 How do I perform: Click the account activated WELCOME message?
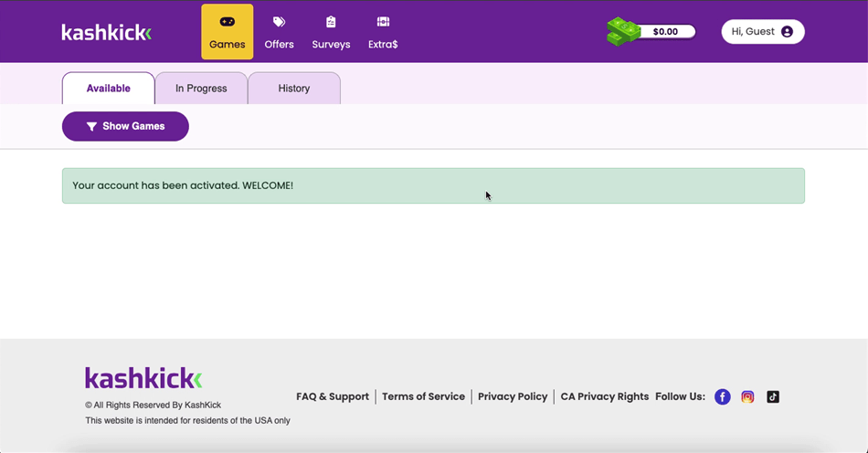[433, 185]
